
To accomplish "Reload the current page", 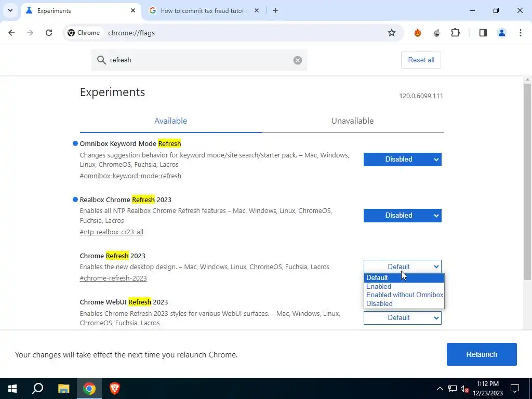I will [49, 33].
